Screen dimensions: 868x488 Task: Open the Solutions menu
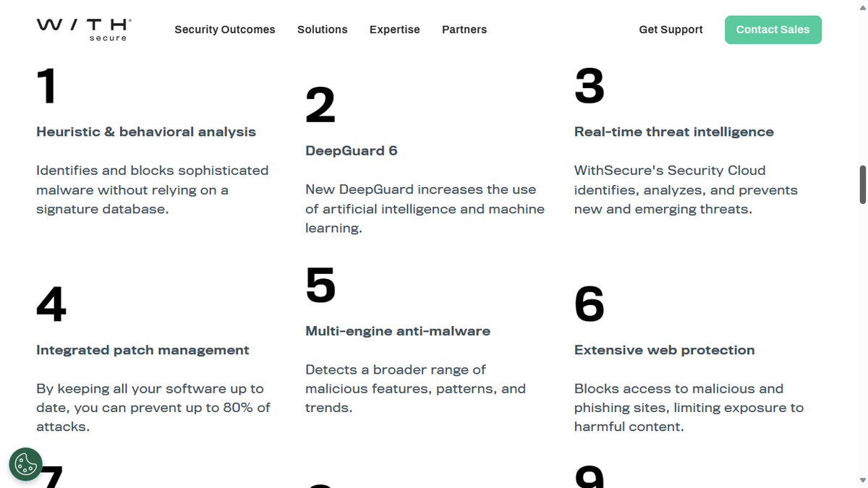tap(323, 30)
